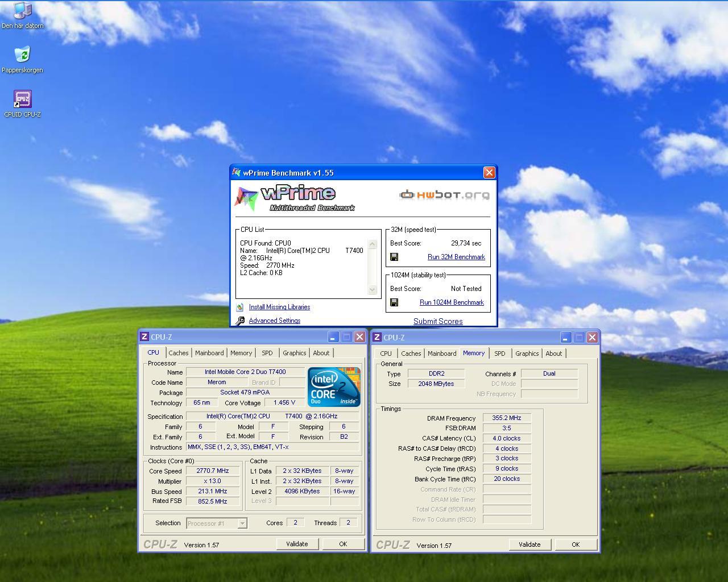Viewport: 728px width, 582px height.
Task: Close the wPrime Benchmark window
Action: click(x=489, y=172)
